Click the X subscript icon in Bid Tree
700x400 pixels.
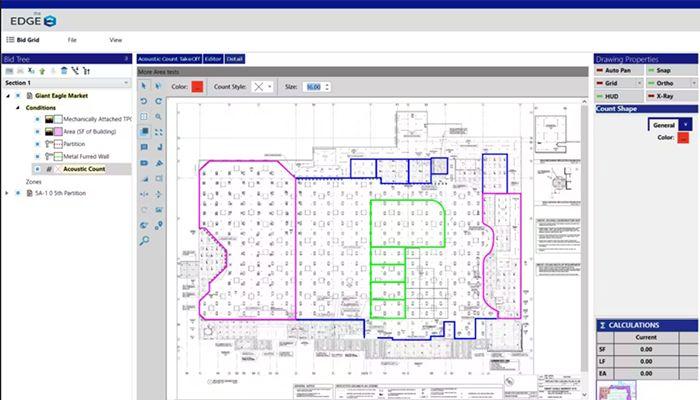[31, 71]
